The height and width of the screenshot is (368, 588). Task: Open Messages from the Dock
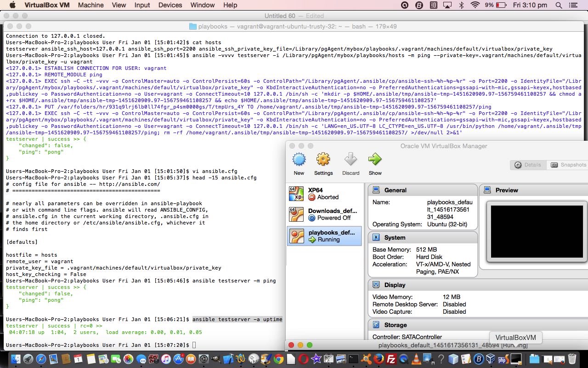tap(141, 359)
